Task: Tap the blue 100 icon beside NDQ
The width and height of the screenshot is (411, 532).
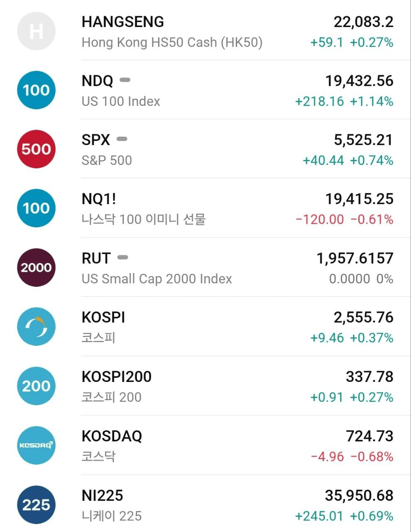Action: point(36,90)
